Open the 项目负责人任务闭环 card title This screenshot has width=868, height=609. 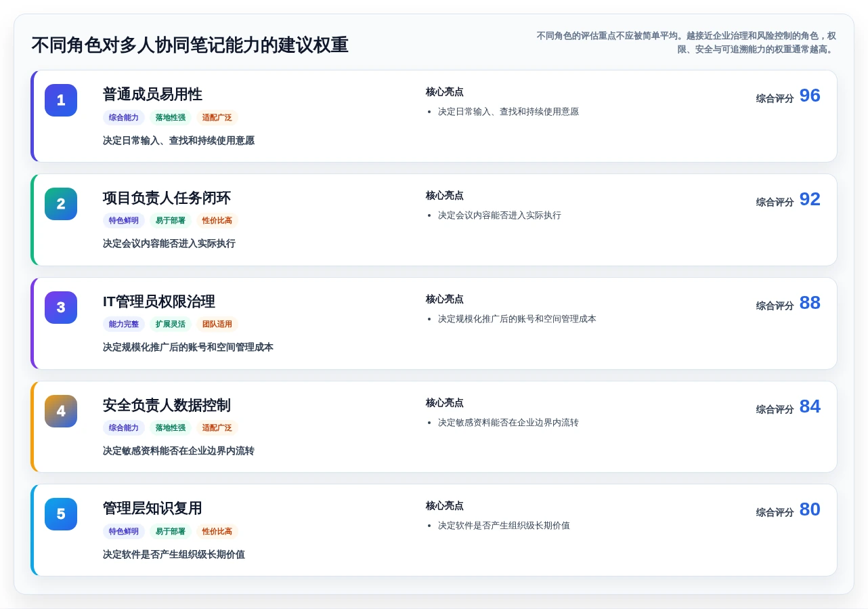click(167, 198)
